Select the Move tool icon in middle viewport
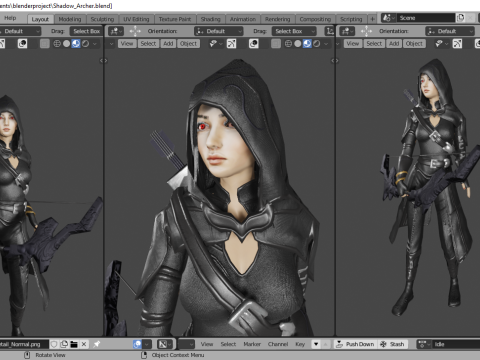This screenshot has width=480, height=360. pyautogui.click(x=135, y=31)
